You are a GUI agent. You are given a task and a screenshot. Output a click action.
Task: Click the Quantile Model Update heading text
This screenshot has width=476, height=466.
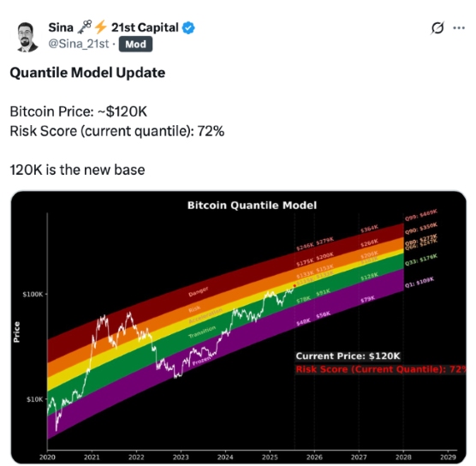click(x=87, y=73)
